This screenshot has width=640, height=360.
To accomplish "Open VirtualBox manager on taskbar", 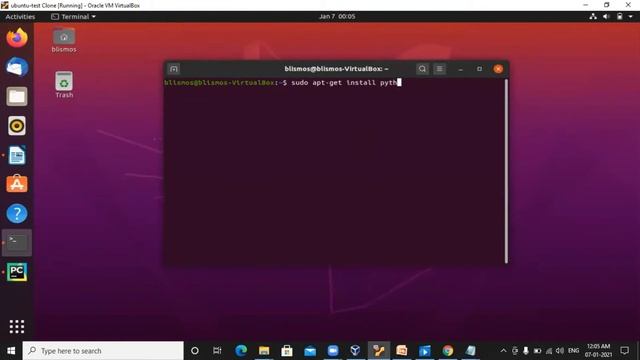I will [356, 351].
